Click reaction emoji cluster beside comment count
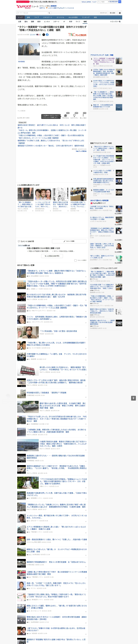This screenshot has height=644, width=138. 39,35
